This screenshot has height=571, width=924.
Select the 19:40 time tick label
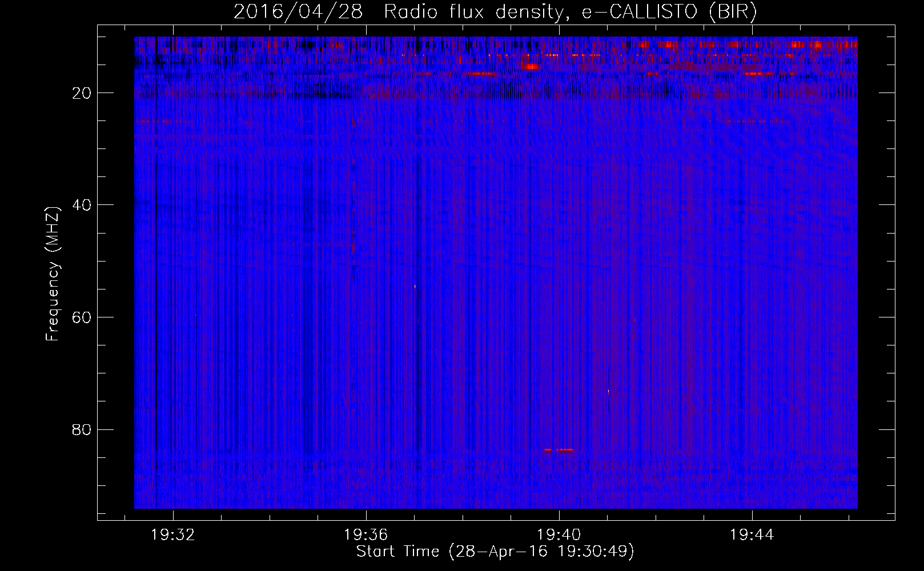pyautogui.click(x=559, y=535)
